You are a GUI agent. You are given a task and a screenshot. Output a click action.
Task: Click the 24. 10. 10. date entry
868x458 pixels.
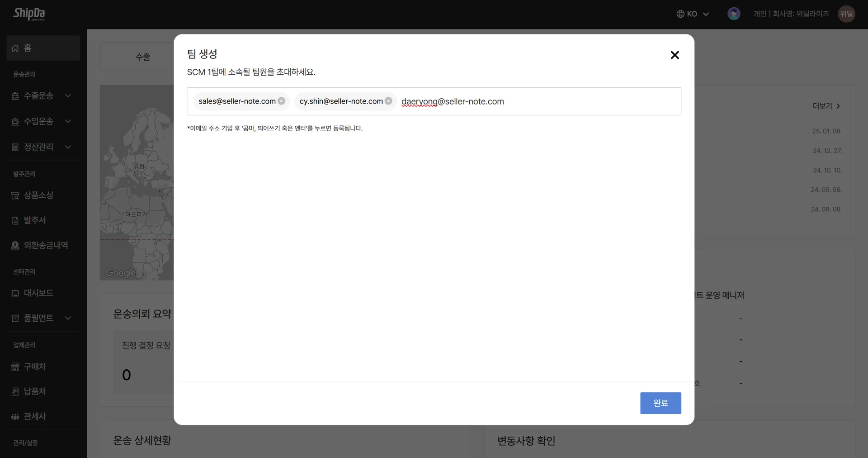pyautogui.click(x=827, y=171)
